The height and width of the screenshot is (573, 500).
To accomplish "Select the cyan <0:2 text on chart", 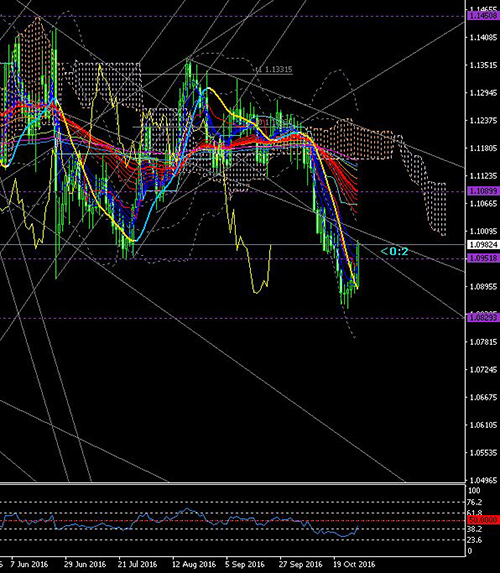I will point(394,251).
